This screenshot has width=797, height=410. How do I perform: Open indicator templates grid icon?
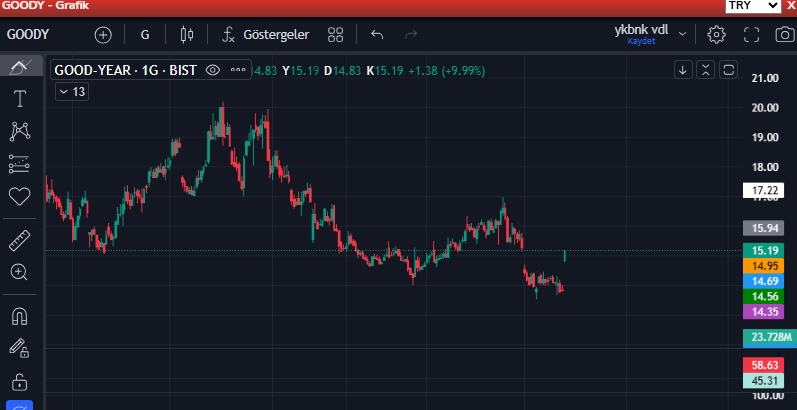click(335, 35)
